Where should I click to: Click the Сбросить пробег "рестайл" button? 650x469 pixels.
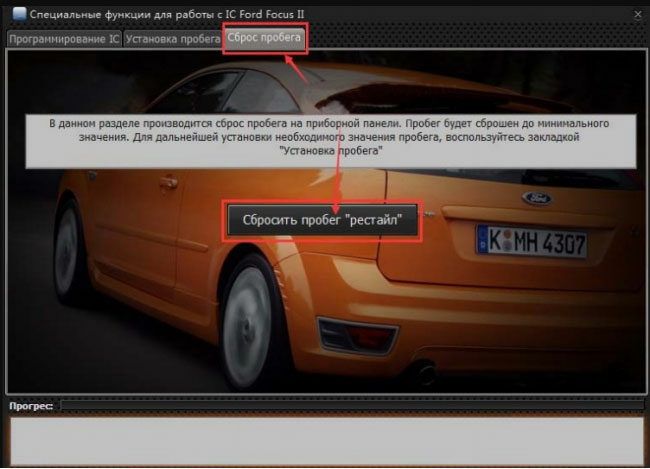click(x=322, y=220)
